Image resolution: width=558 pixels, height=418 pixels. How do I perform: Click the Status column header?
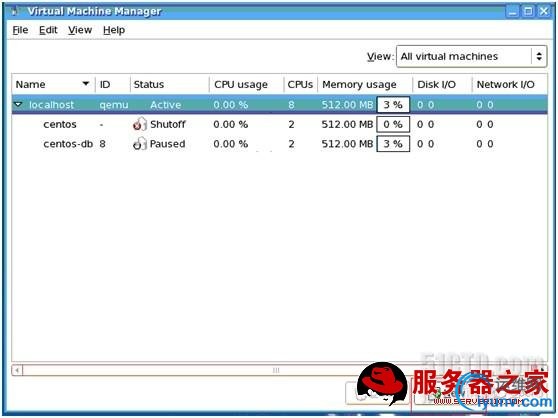[169, 84]
